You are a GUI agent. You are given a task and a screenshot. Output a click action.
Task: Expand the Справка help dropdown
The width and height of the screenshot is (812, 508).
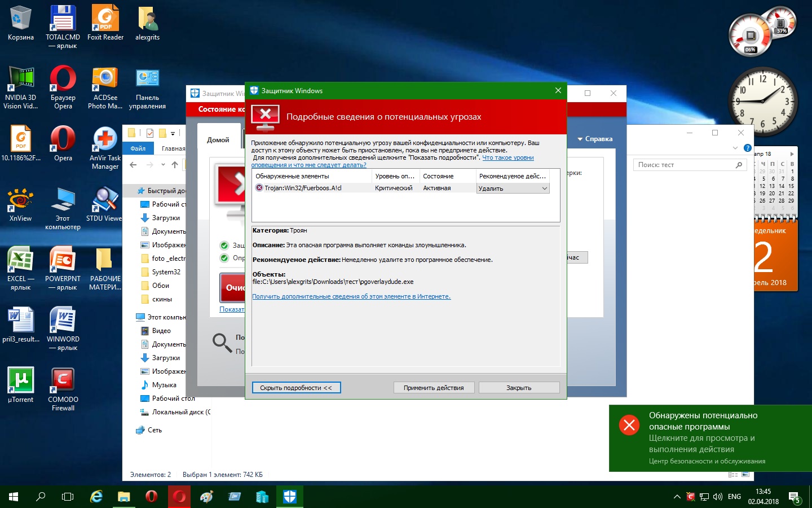pyautogui.click(x=595, y=139)
